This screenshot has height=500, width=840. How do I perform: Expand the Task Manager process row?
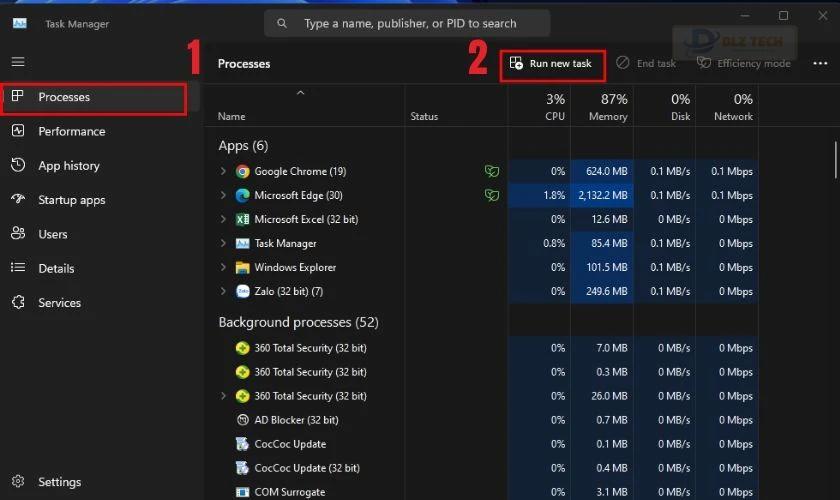click(223, 243)
